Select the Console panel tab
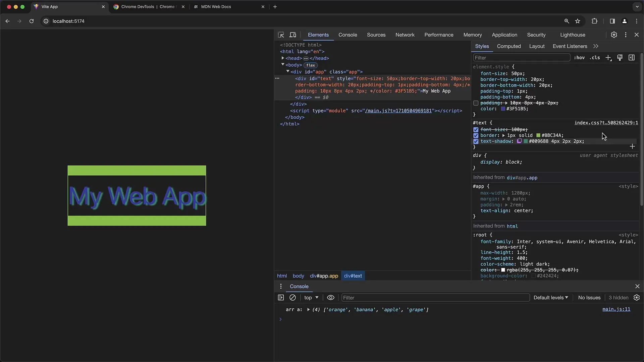The width and height of the screenshot is (644, 362). coord(347,35)
